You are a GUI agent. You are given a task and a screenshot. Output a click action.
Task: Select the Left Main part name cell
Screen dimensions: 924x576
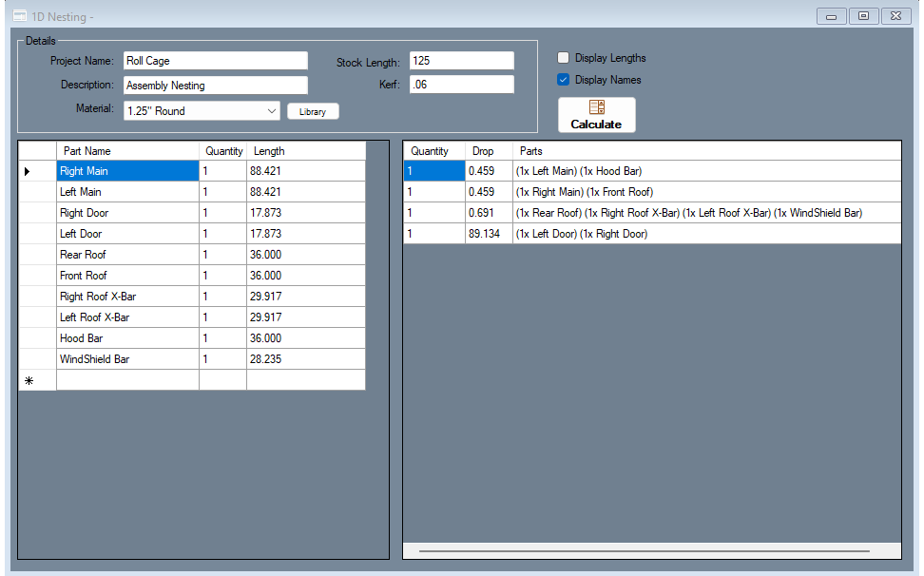128,192
